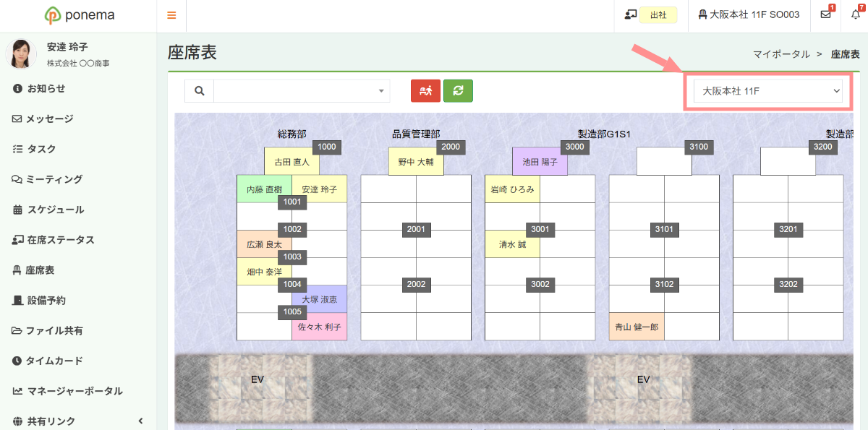Click the 出社 status badge
Screen dimensions: 868x430
coord(658,14)
